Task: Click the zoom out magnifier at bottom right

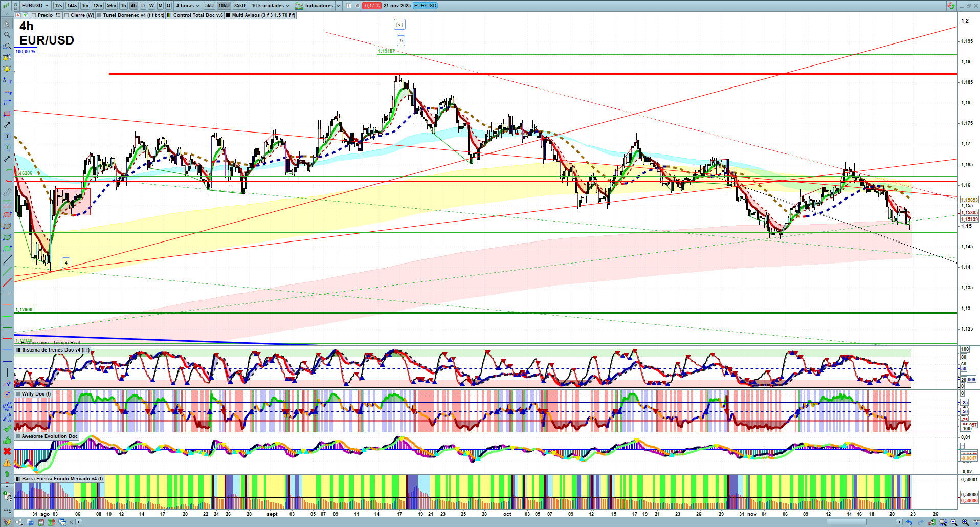Action: click(954, 522)
